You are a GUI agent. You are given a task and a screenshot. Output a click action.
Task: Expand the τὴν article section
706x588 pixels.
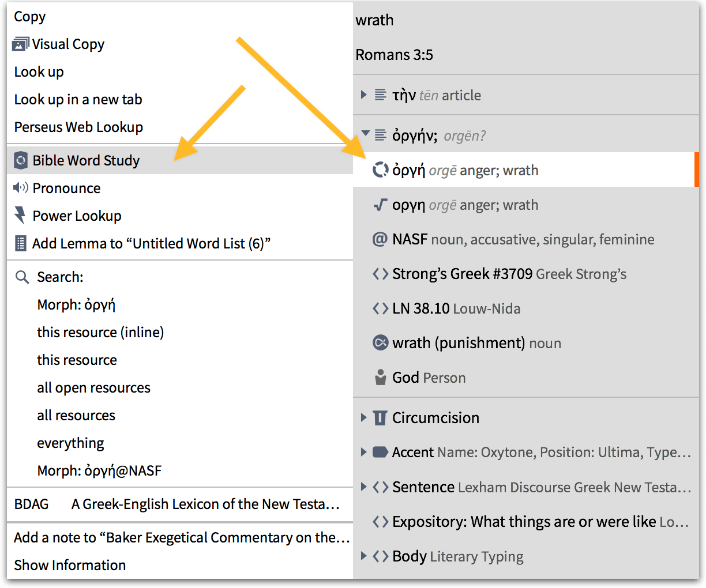click(x=363, y=95)
